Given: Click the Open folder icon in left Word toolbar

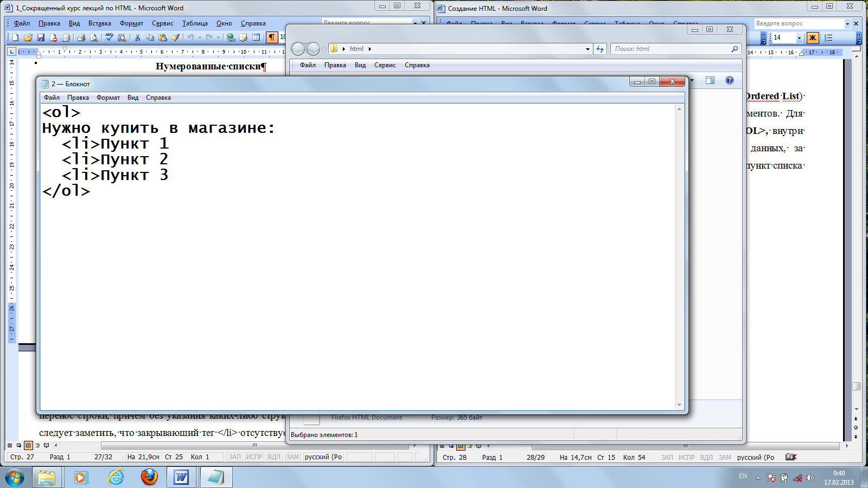Looking at the screenshot, I should (28, 37).
